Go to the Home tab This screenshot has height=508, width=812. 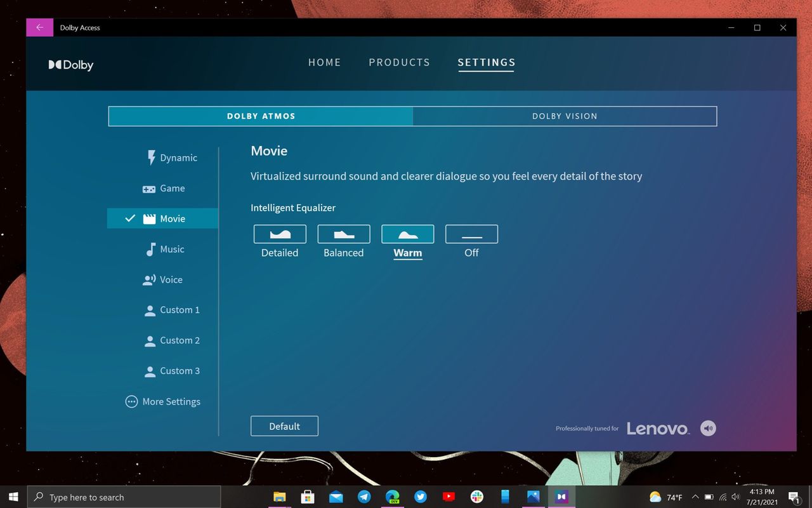[325, 62]
